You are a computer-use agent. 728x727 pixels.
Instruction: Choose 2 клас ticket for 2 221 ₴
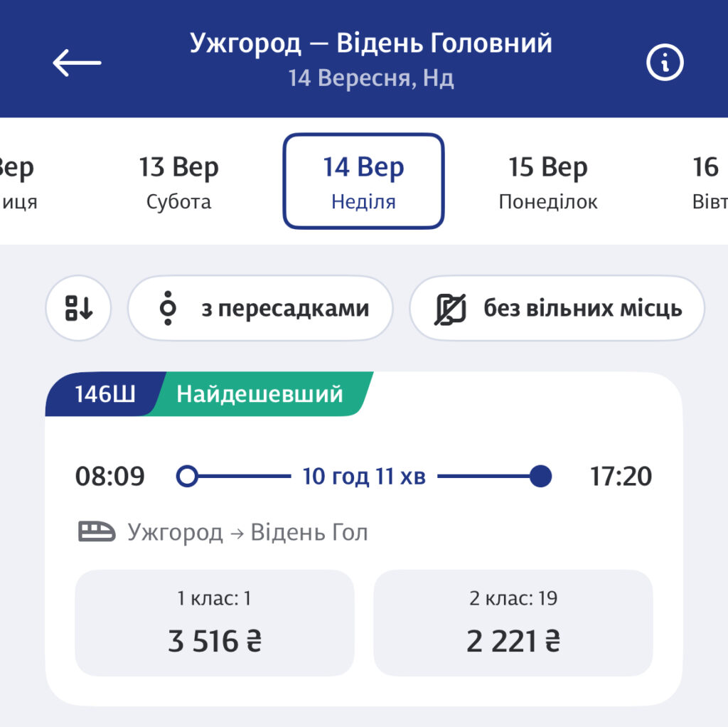[513, 622]
